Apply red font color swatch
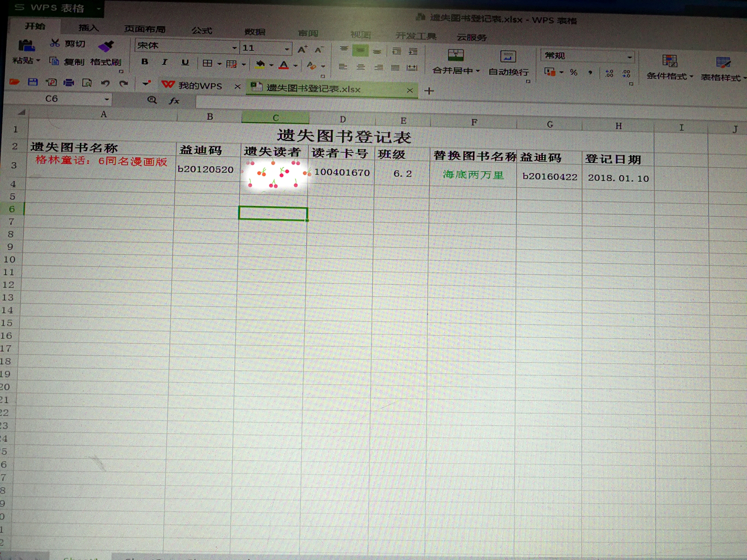Viewport: 747px width, 560px height. [x=284, y=65]
